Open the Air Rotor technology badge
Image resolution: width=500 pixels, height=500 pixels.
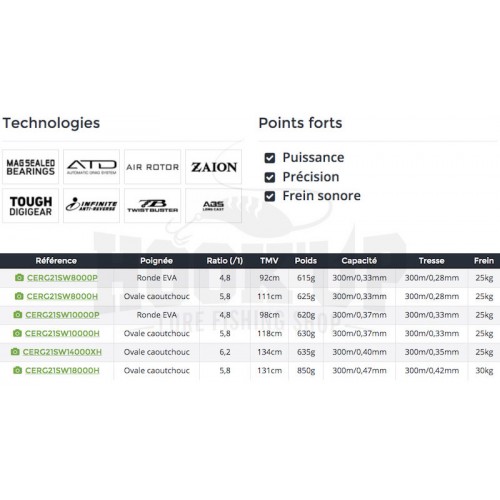click(152, 167)
